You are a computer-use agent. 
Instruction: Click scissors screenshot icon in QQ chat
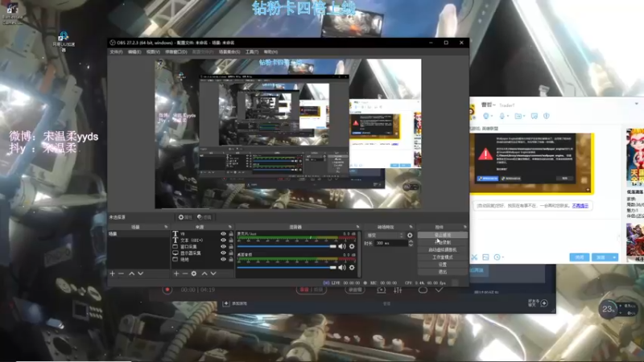click(474, 257)
